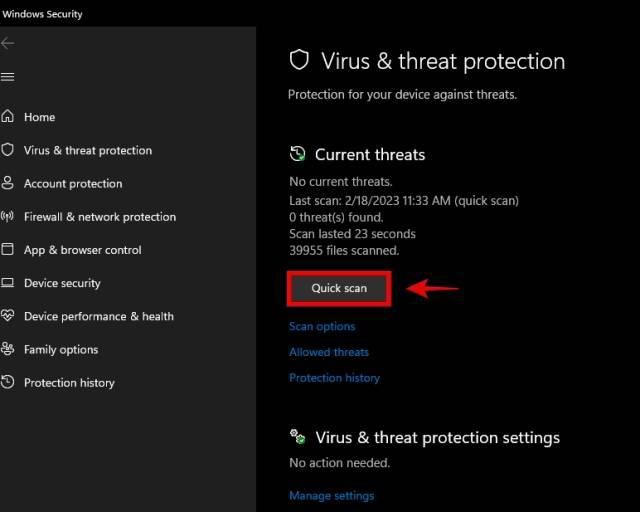Open Protection history link under Current threats
640x512 pixels.
click(334, 379)
